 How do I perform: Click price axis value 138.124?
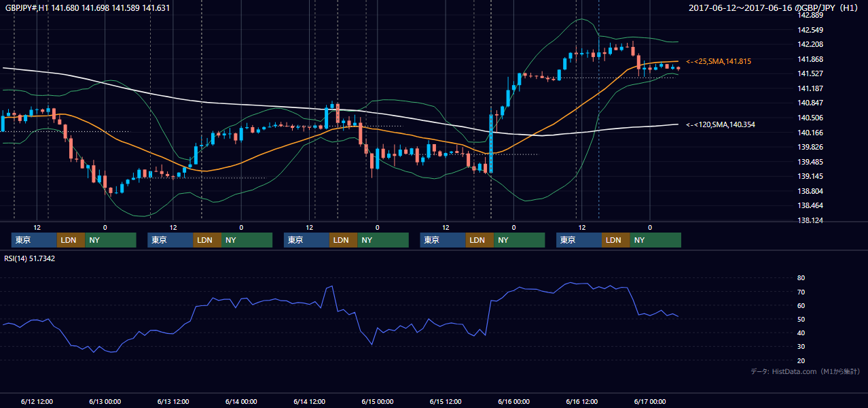tap(811, 220)
